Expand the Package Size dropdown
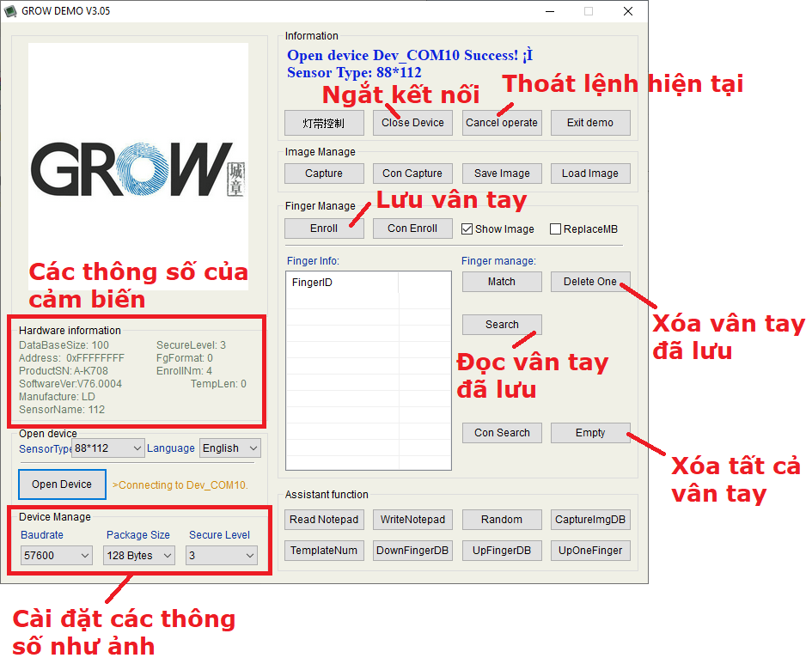Viewport: 812px width, 664px height. pos(140,556)
